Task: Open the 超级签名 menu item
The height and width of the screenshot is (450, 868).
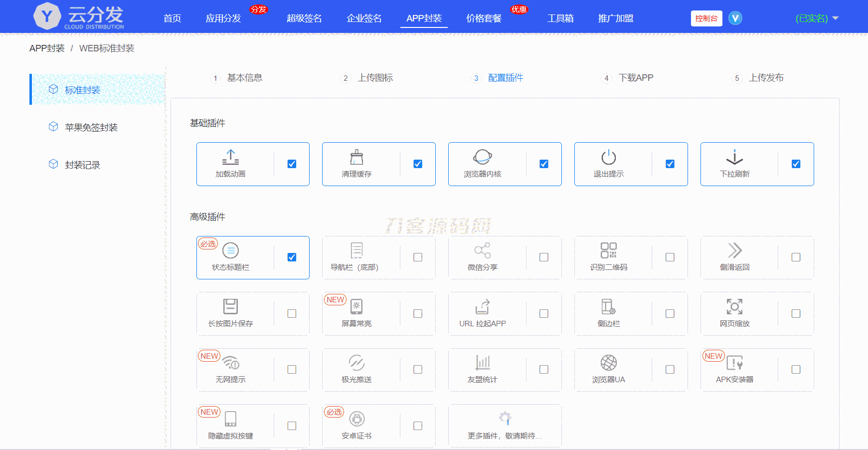Action: [304, 18]
